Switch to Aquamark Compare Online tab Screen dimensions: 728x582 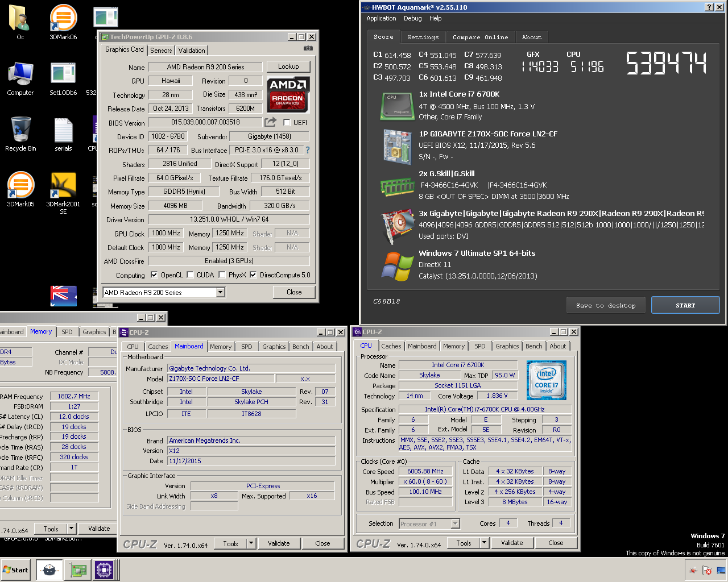[x=480, y=37]
